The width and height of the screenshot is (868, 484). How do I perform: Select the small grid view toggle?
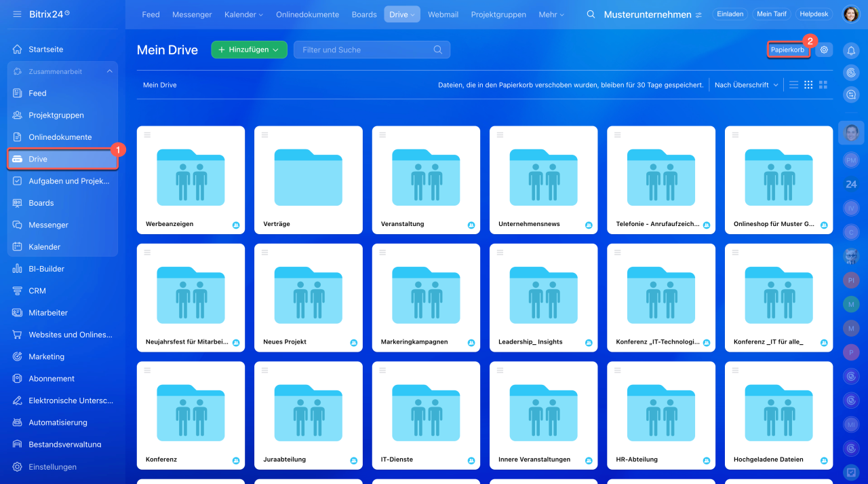pyautogui.click(x=808, y=85)
